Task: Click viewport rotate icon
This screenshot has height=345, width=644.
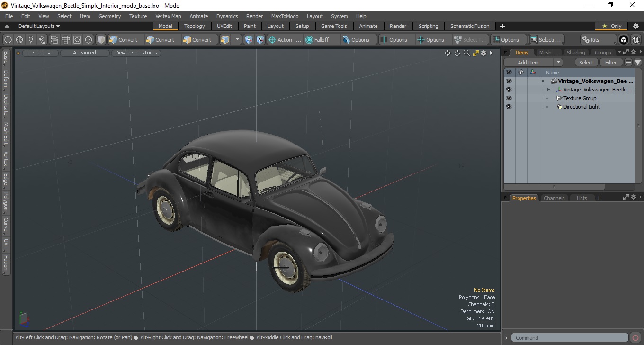Action: coord(457,53)
